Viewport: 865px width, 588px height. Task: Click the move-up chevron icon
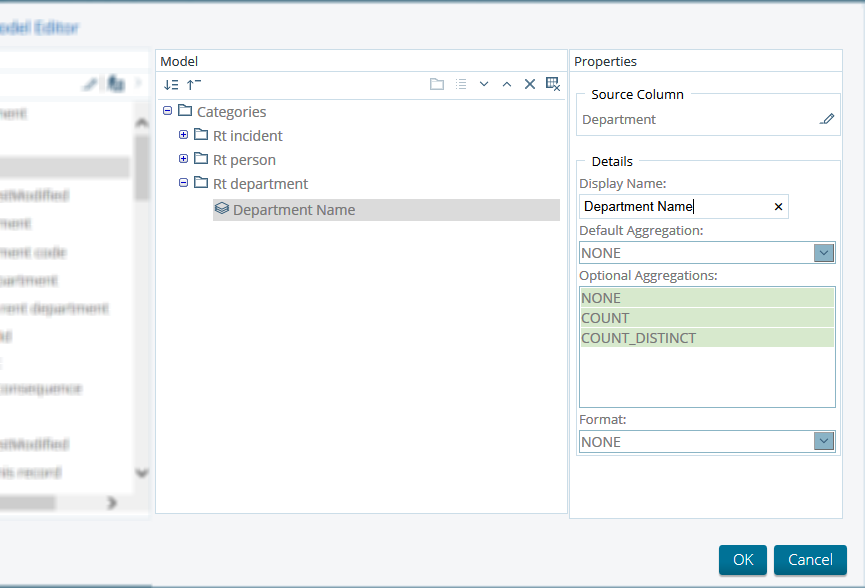[507, 84]
